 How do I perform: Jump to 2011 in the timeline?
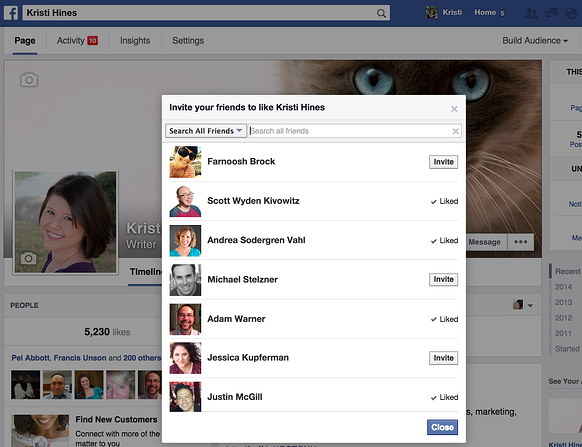pyautogui.click(x=563, y=333)
